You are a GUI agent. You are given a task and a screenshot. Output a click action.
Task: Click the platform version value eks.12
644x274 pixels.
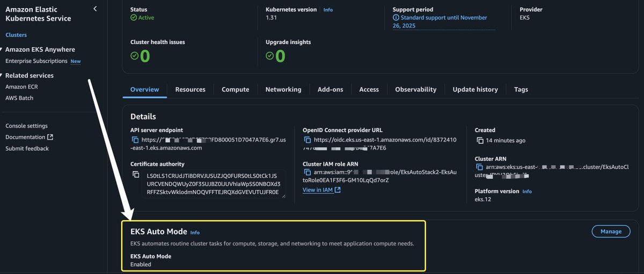483,199
